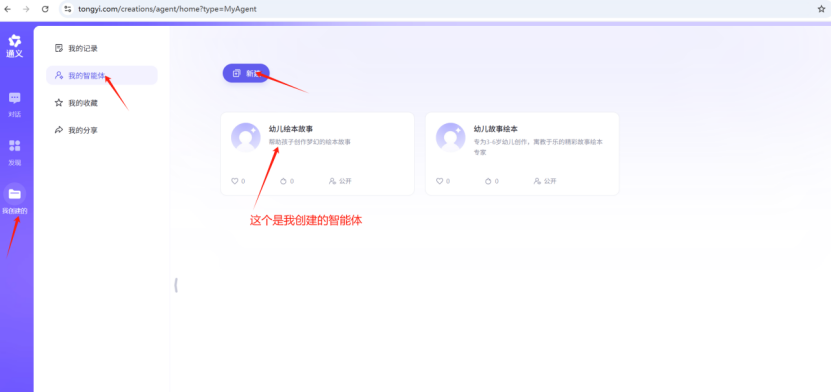Open the 对话 chat icon
The height and width of the screenshot is (392, 831).
15,98
